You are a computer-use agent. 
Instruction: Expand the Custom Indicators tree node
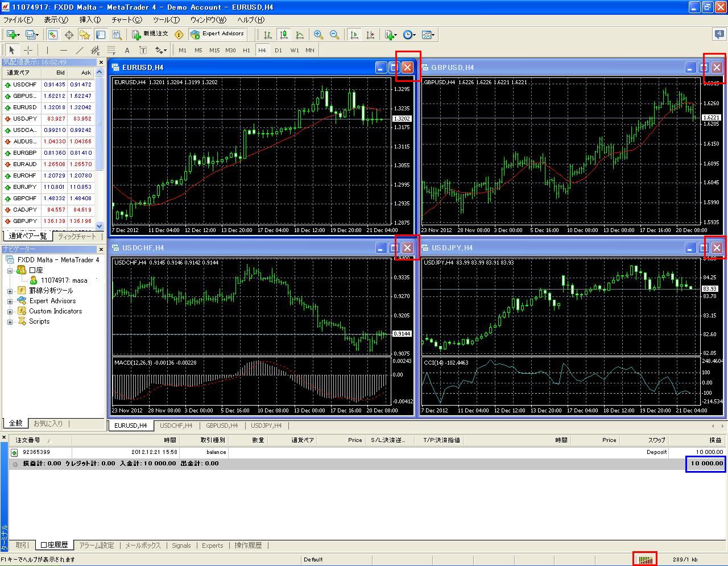tap(10, 311)
